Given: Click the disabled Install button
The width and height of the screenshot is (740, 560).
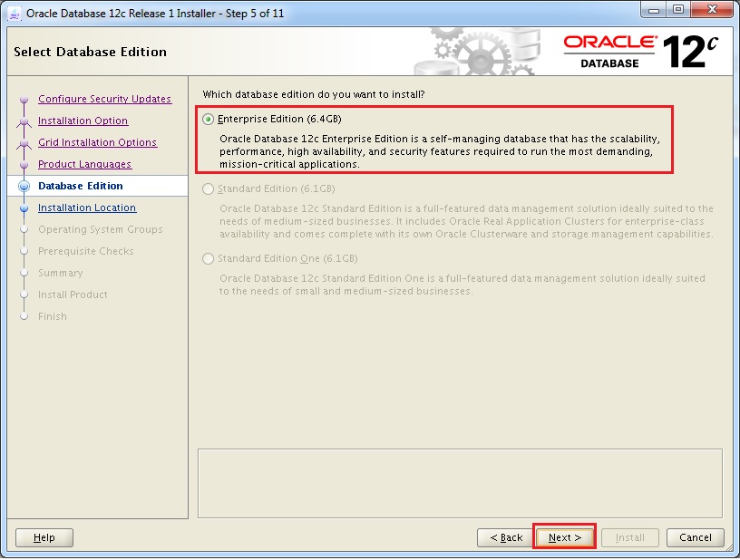Looking at the screenshot, I should pyautogui.click(x=630, y=537).
